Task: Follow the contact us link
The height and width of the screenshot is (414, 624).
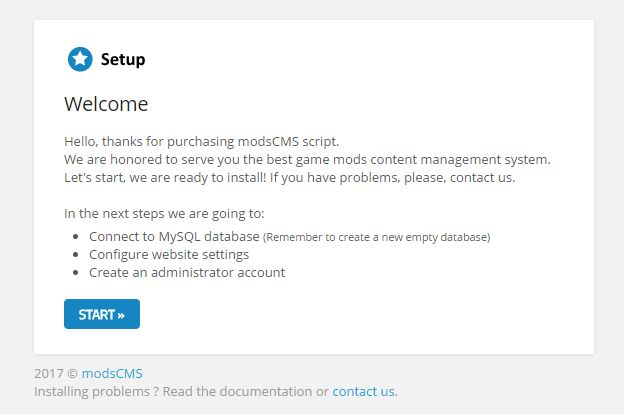Action: 364,391
